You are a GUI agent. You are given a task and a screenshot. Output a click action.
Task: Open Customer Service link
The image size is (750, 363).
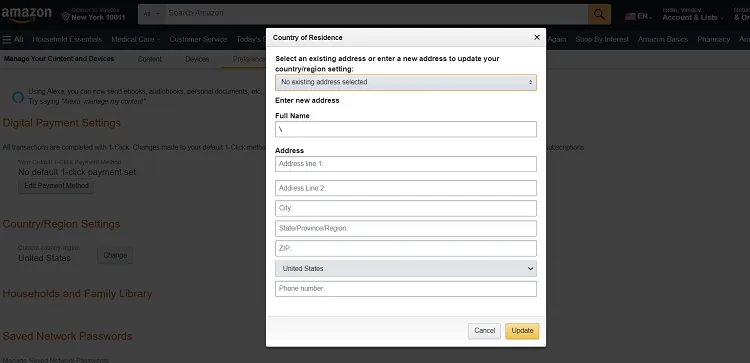click(x=198, y=39)
